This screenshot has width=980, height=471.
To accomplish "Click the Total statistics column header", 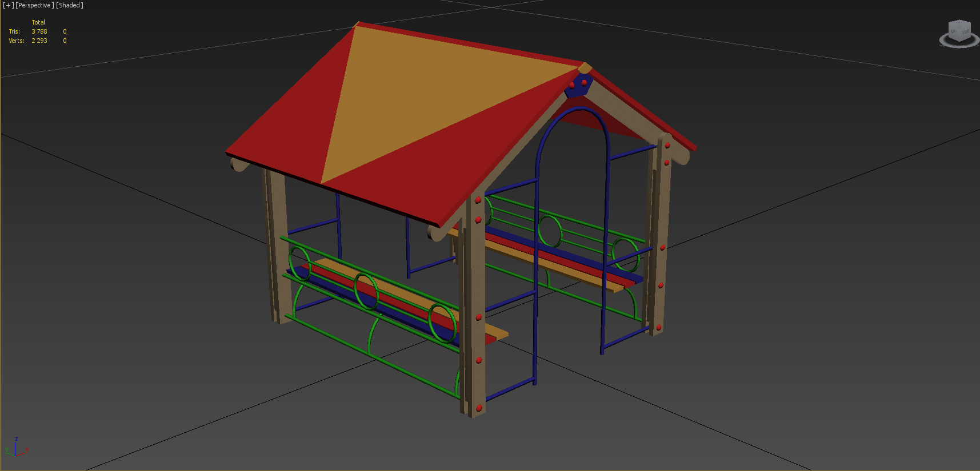I will 38,23.
